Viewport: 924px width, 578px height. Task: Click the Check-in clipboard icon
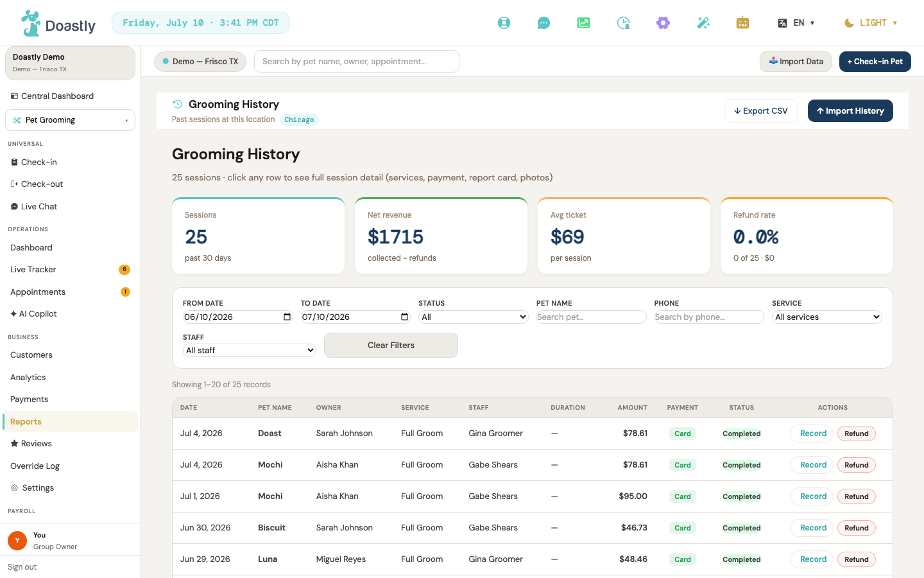coord(14,162)
